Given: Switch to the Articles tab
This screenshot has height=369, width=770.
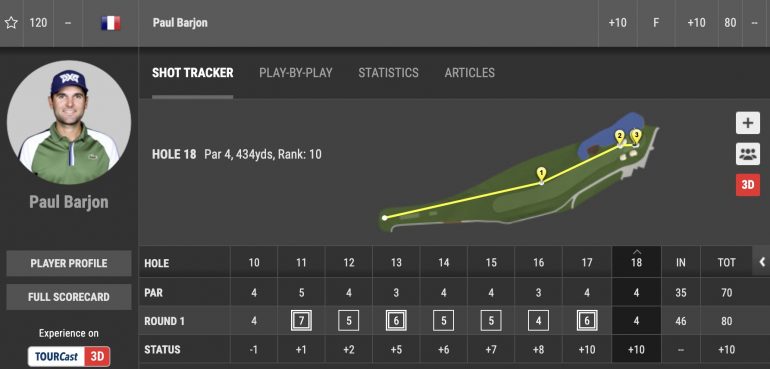Looking at the screenshot, I should [x=469, y=73].
